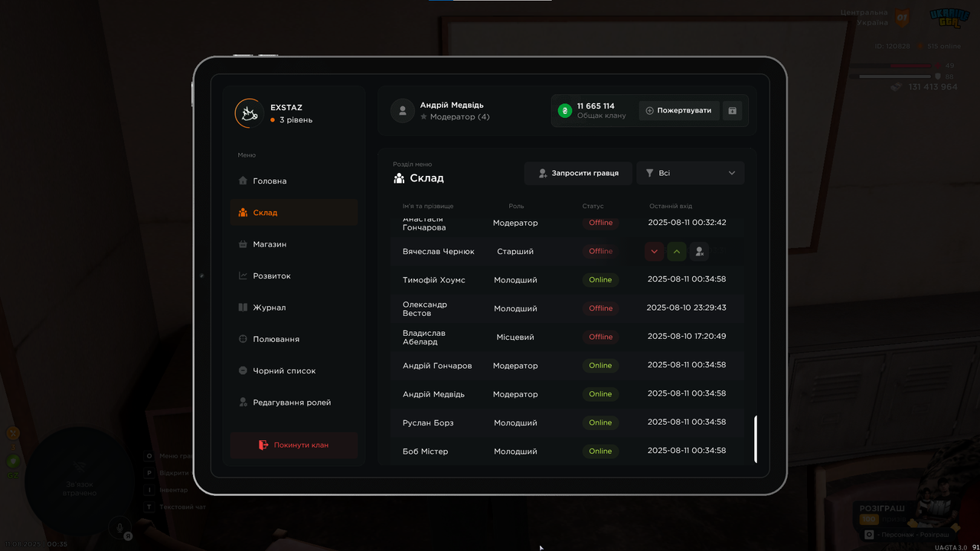Viewport: 980px width, 551px height.
Task: Open the Розвиток menu section
Action: click(294, 275)
